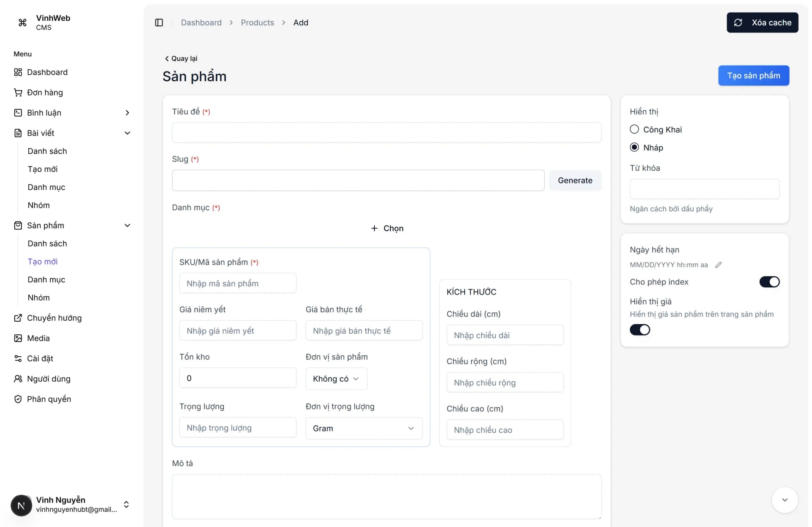Open the Gram weight unit dropdown
The width and height of the screenshot is (812, 527).
point(364,428)
